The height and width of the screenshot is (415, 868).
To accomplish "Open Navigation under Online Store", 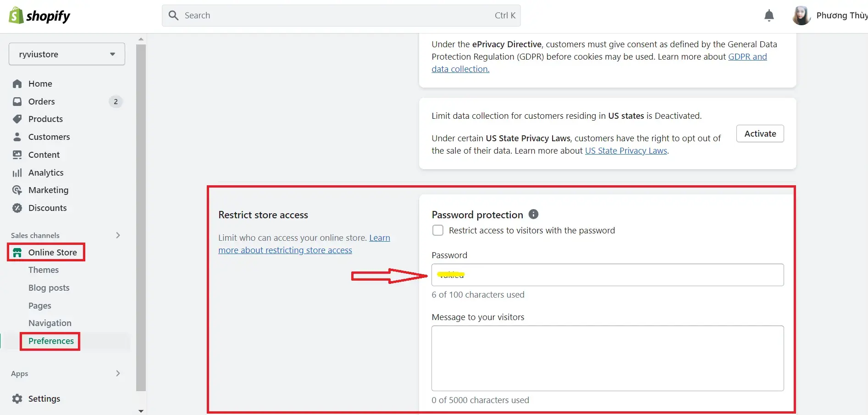I will [x=50, y=323].
